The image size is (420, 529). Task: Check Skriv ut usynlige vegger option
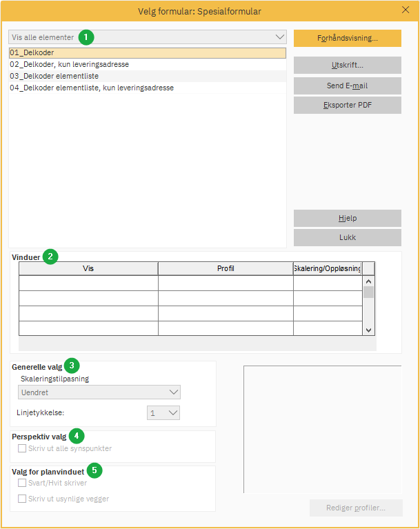pyautogui.click(x=23, y=499)
